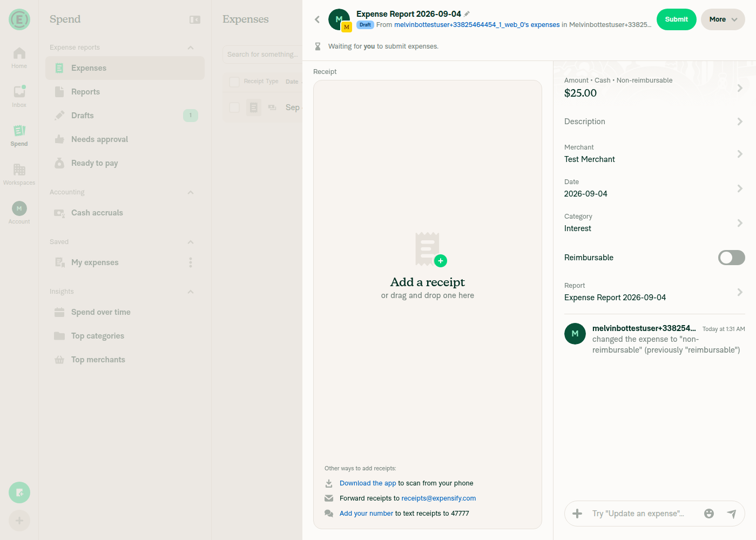Screen dimensions: 756x540
Task: Open Ready to pay menu item
Action: pyautogui.click(x=125, y=163)
